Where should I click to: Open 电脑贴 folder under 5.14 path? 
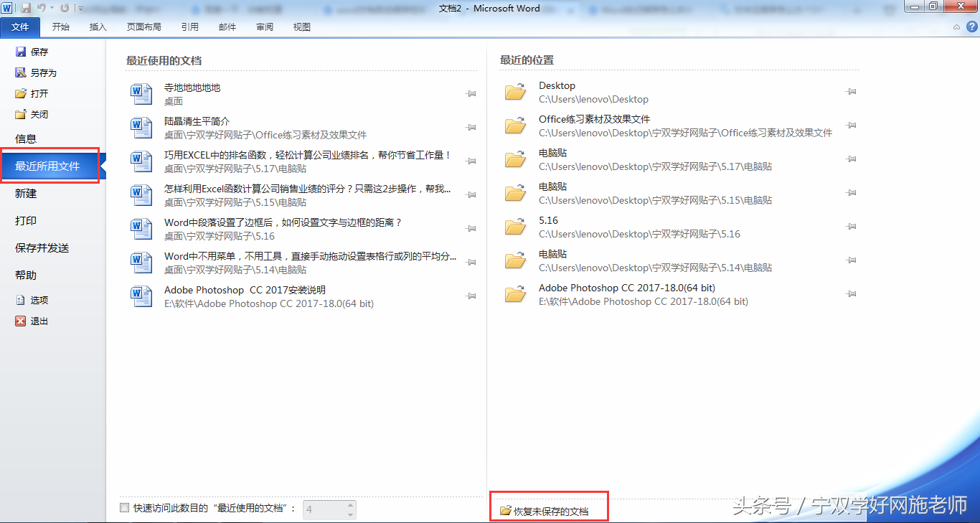tap(515, 260)
